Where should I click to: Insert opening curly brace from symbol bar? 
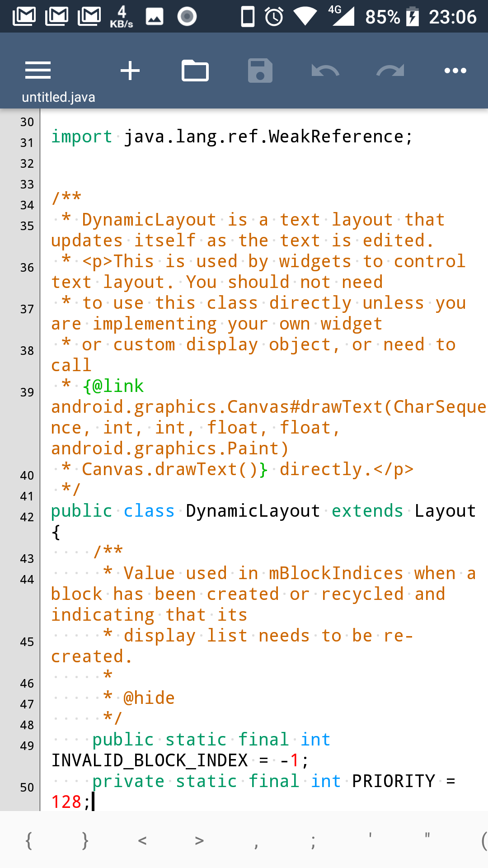[x=29, y=841]
